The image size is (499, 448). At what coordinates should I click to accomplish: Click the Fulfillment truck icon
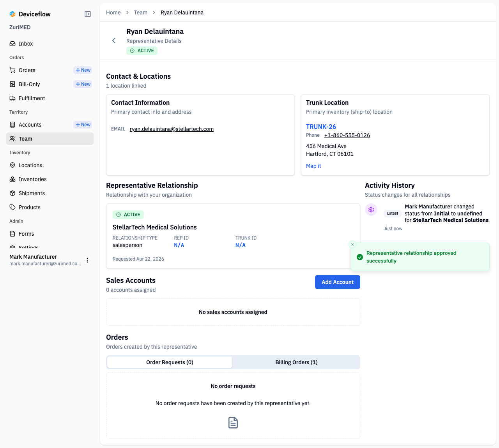(x=12, y=98)
